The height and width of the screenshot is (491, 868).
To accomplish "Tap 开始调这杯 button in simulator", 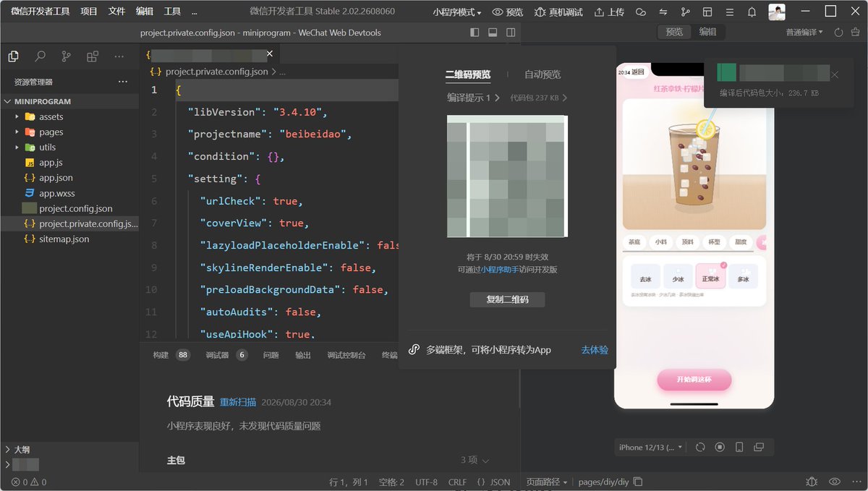I will pyautogui.click(x=694, y=380).
